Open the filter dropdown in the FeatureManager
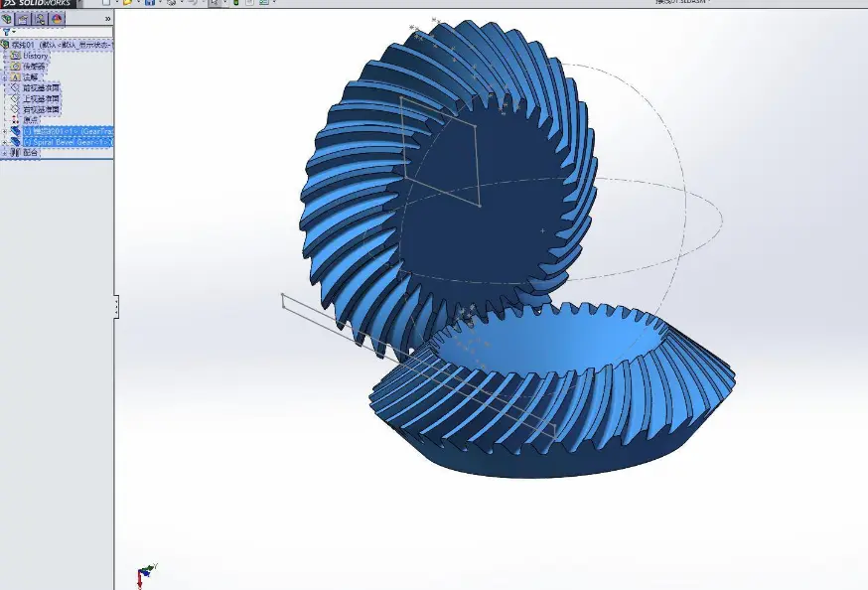The height and width of the screenshot is (590, 868). (x=14, y=30)
